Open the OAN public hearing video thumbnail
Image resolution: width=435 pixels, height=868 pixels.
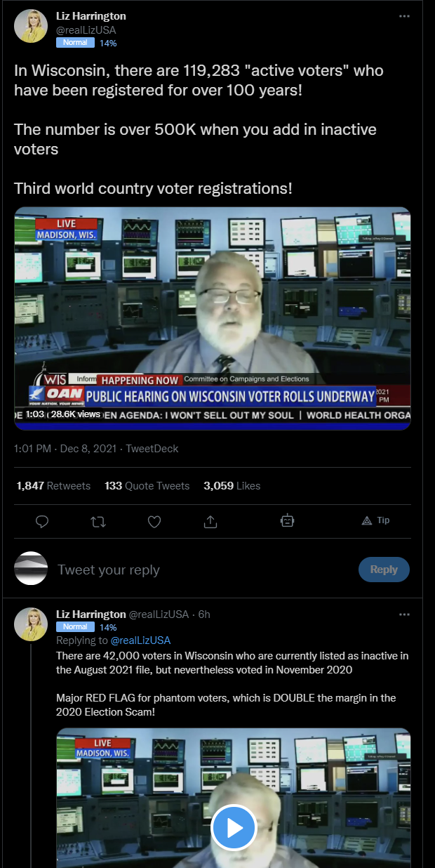point(212,318)
